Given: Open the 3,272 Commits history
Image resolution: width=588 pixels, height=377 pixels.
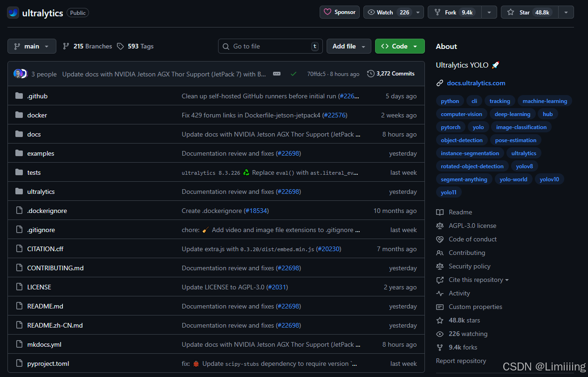Looking at the screenshot, I should coord(391,74).
